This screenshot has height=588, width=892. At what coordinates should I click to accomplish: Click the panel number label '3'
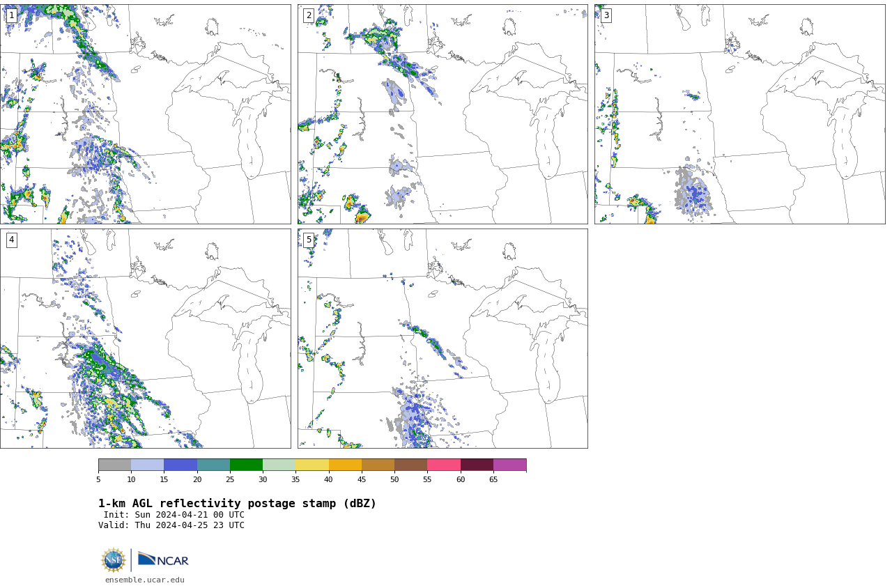click(x=606, y=15)
